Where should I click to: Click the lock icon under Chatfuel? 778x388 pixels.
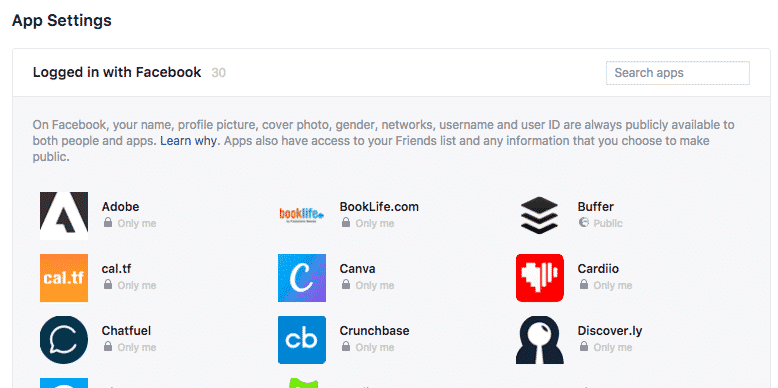tap(108, 347)
